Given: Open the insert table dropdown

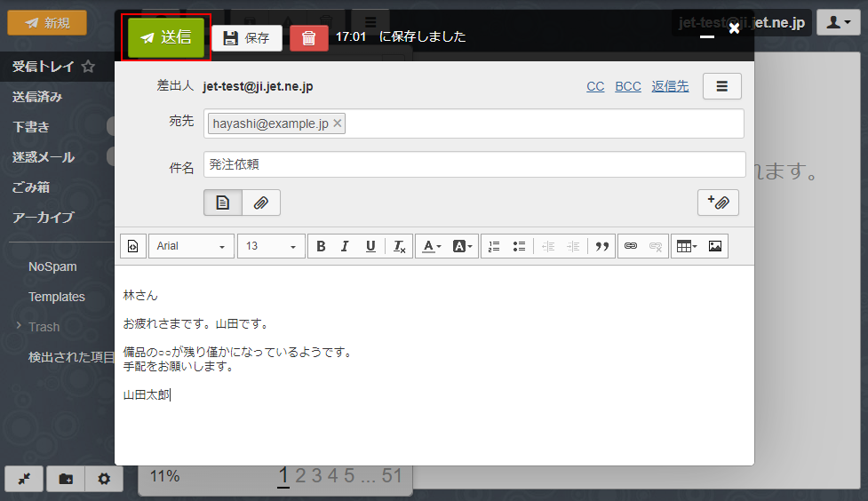Looking at the screenshot, I should 686,246.
